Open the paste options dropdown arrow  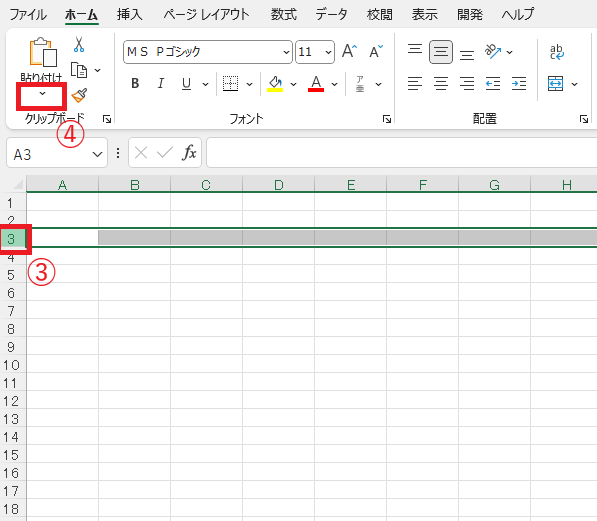pos(42,94)
